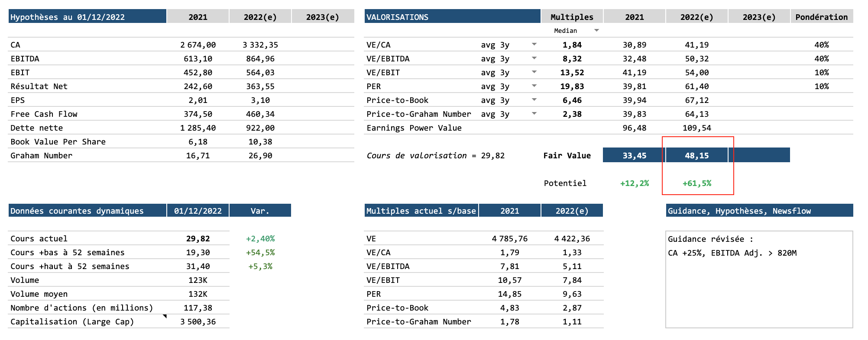Open the Price-to-Graham Number avg 3y dropdown
Viewport: 868px width, 340px height.
pos(534,113)
